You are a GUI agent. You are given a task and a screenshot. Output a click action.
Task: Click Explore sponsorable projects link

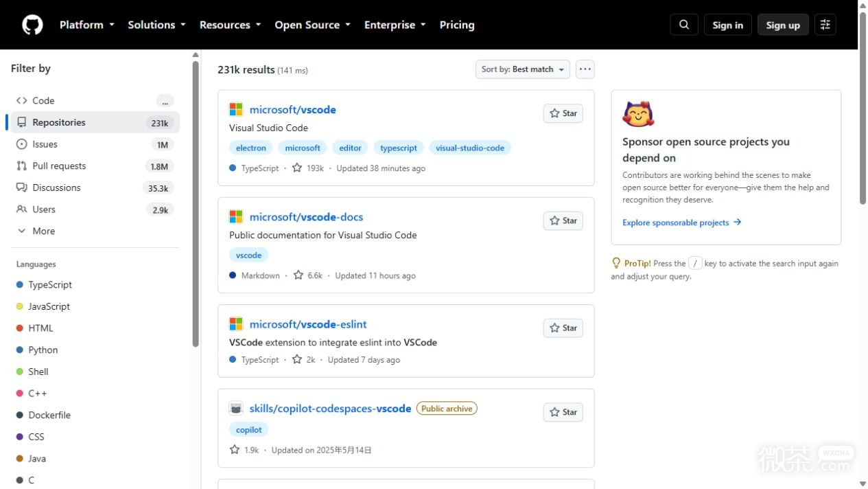682,223
